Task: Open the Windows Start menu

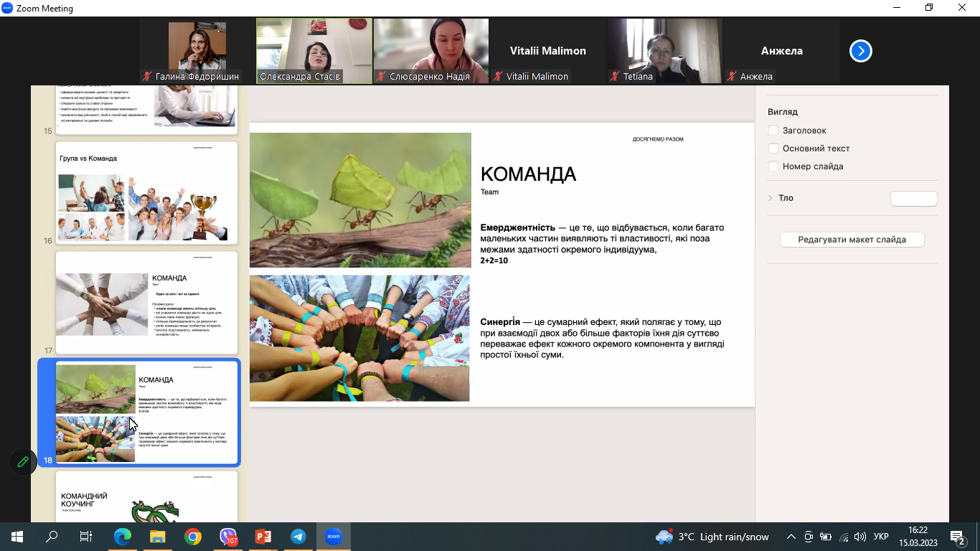Action: (17, 537)
